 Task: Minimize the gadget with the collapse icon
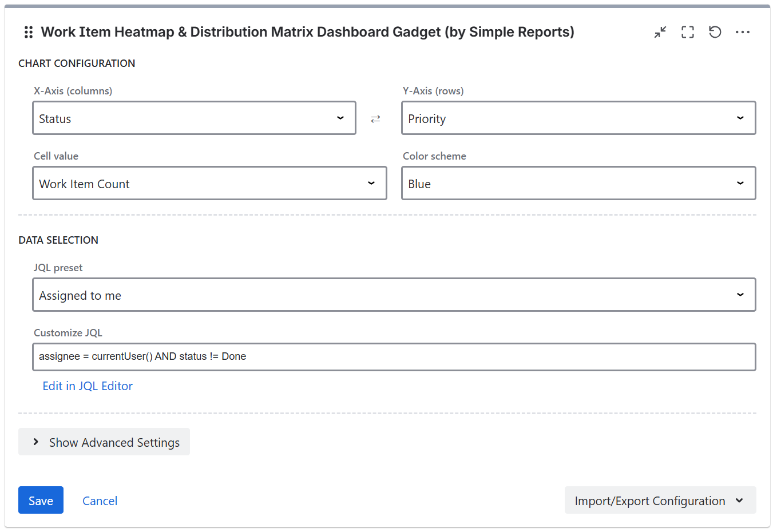[x=660, y=33]
